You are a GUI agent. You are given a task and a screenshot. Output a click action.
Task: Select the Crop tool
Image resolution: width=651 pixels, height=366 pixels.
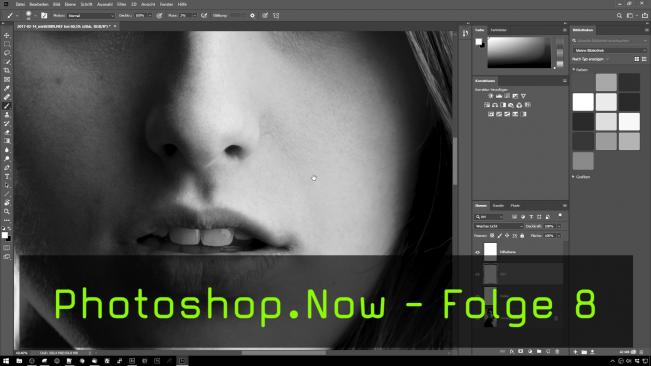(7, 71)
